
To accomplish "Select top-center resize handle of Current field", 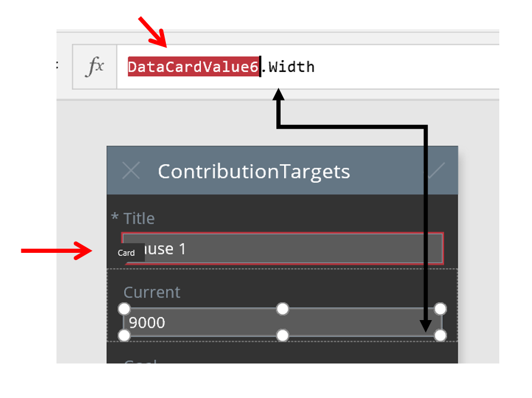I will (x=282, y=309).
